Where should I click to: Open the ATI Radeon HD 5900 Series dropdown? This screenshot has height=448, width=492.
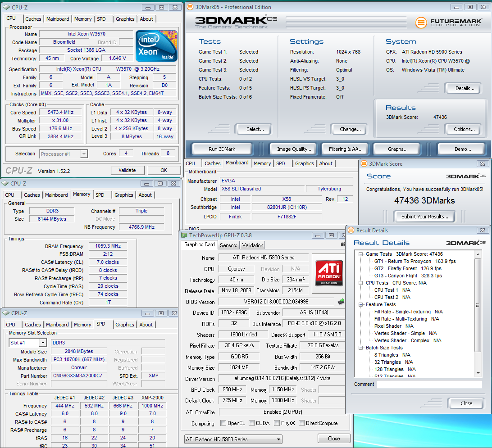coord(233,439)
